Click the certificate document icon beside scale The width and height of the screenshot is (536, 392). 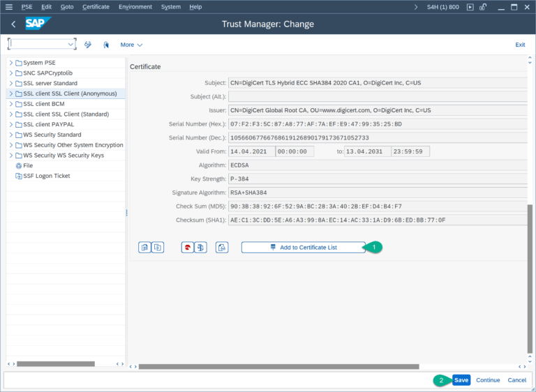[222, 247]
